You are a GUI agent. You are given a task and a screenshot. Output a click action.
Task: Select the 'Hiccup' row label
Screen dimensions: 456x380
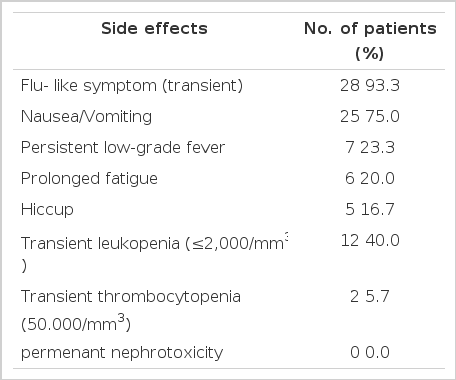point(47,209)
